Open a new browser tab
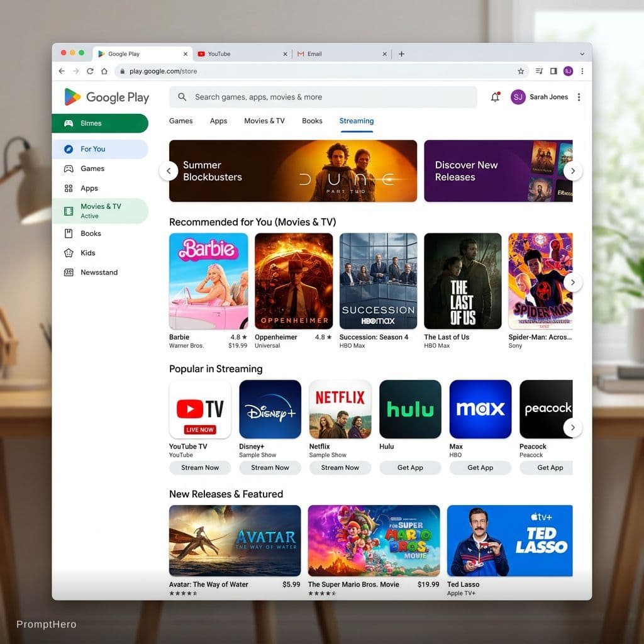 click(x=402, y=54)
